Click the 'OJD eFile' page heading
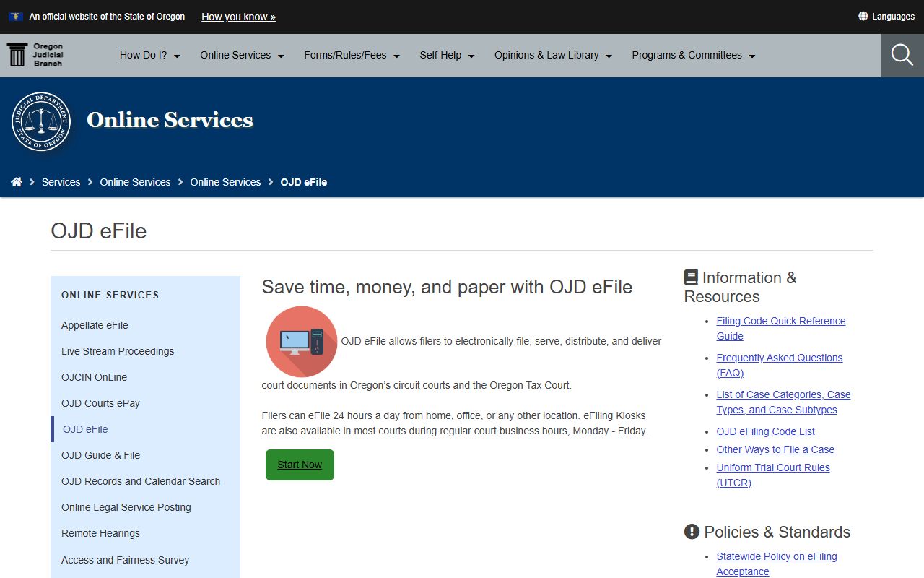 (99, 231)
